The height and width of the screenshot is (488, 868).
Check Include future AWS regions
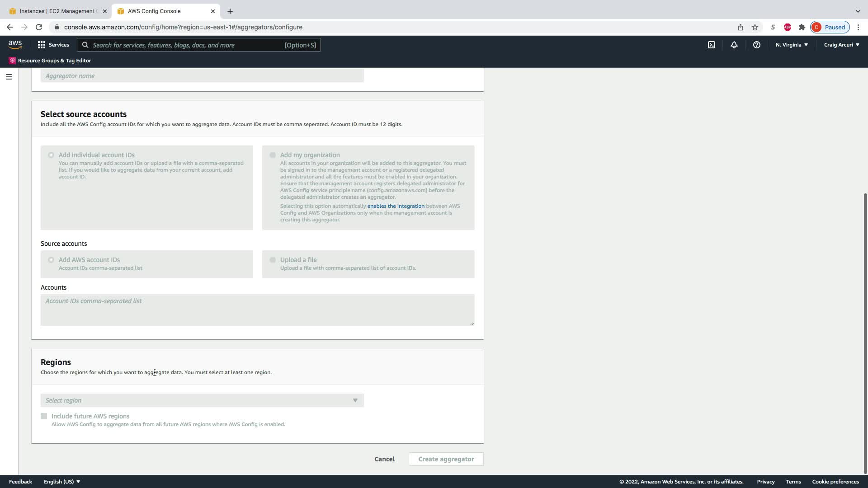click(x=44, y=416)
